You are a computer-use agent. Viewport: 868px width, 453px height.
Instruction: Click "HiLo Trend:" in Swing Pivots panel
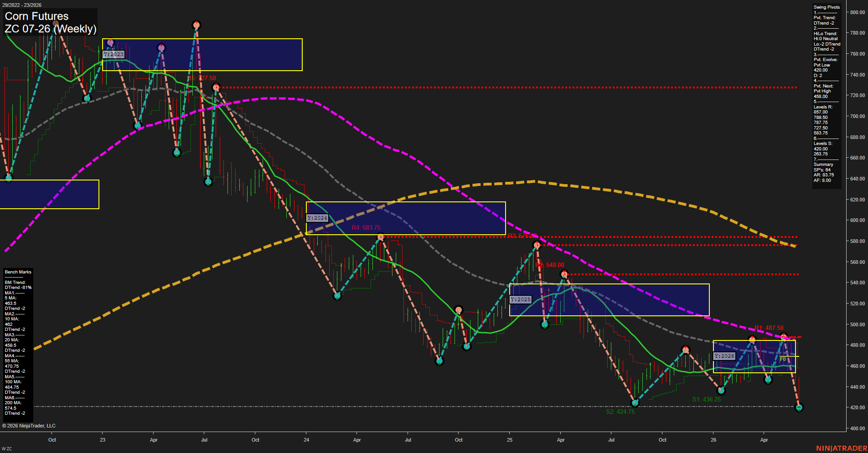pos(826,34)
